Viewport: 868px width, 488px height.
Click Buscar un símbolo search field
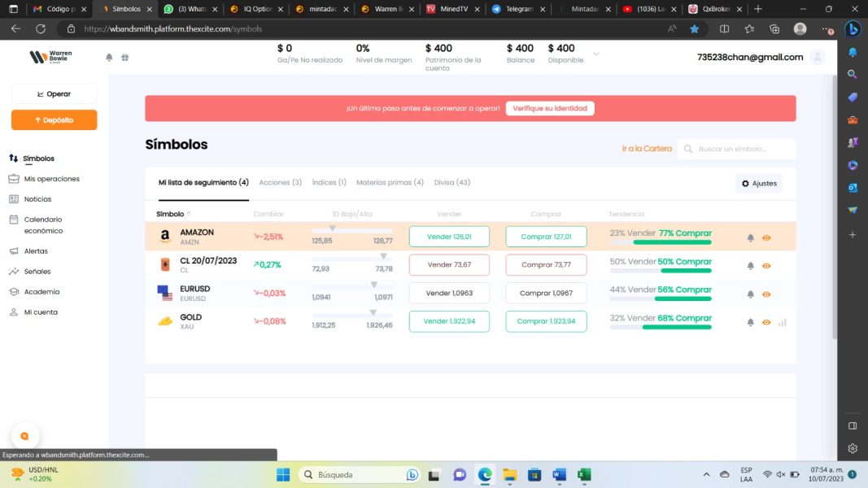click(x=736, y=149)
